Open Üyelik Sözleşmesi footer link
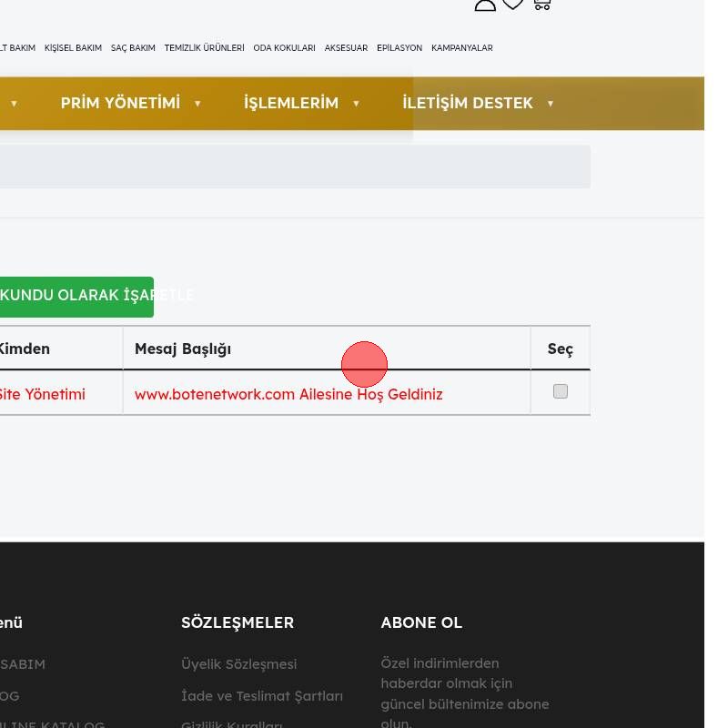The image size is (728, 728). 238,664
